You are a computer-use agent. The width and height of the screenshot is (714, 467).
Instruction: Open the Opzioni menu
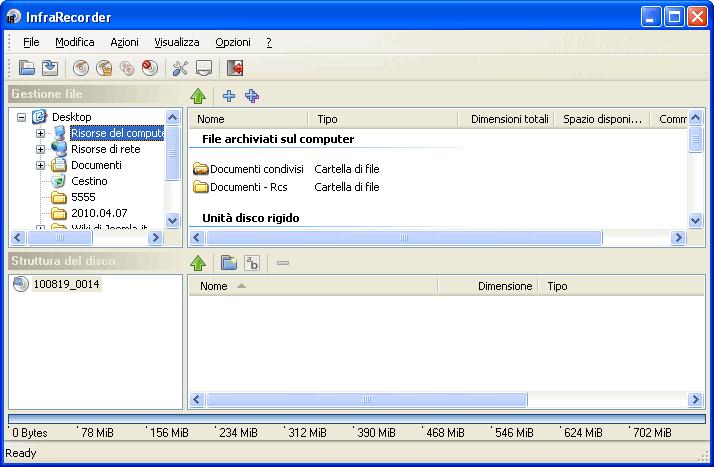coord(233,42)
